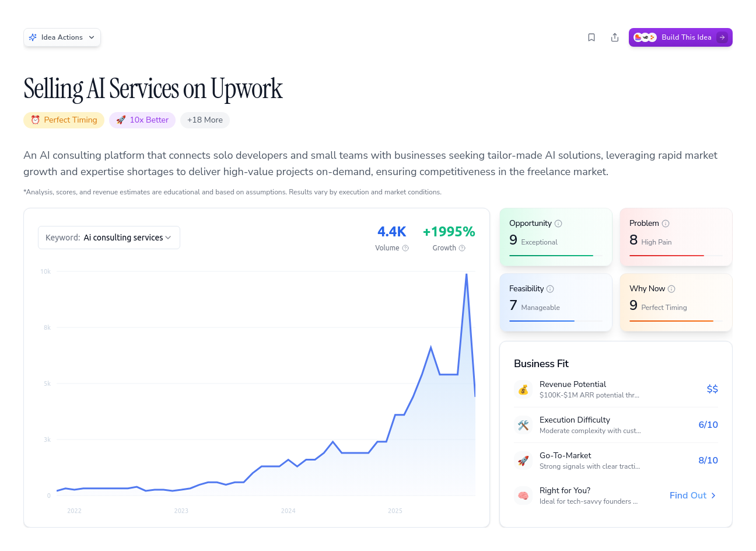
Task: Click the share/export icon
Action: point(615,37)
